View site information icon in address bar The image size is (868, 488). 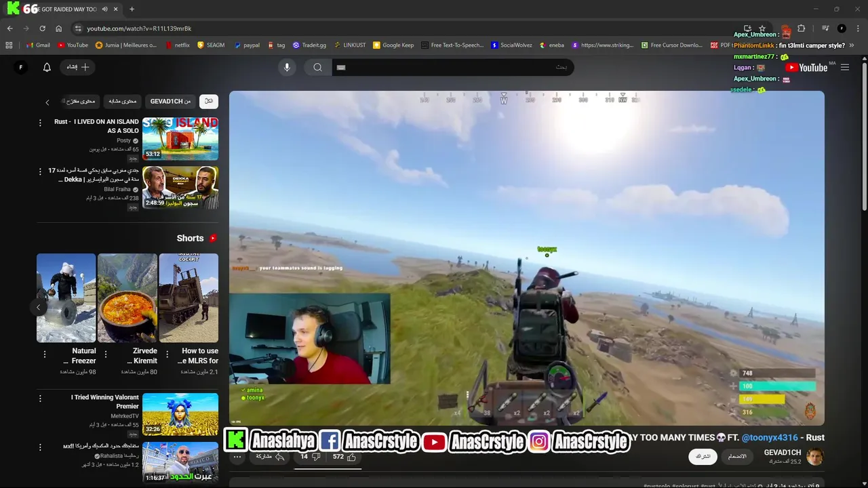coord(78,28)
